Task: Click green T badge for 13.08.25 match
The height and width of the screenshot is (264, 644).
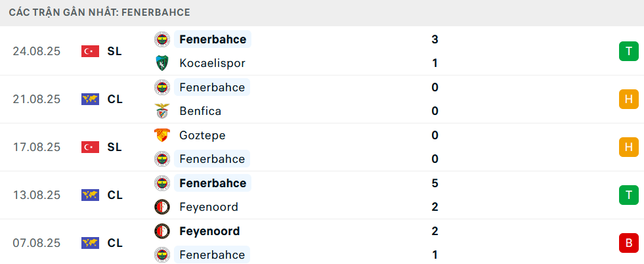Action: point(628,195)
